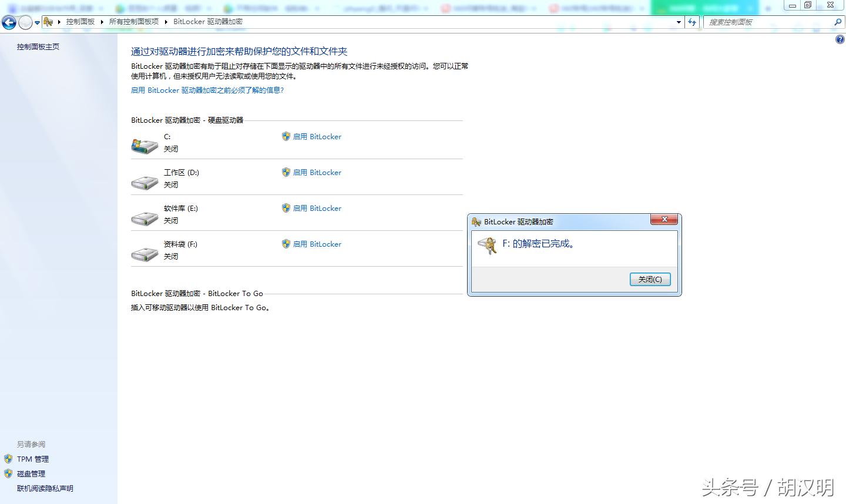Click 启用 BitLocker for drive C:
This screenshot has height=504, width=846.
317,137
